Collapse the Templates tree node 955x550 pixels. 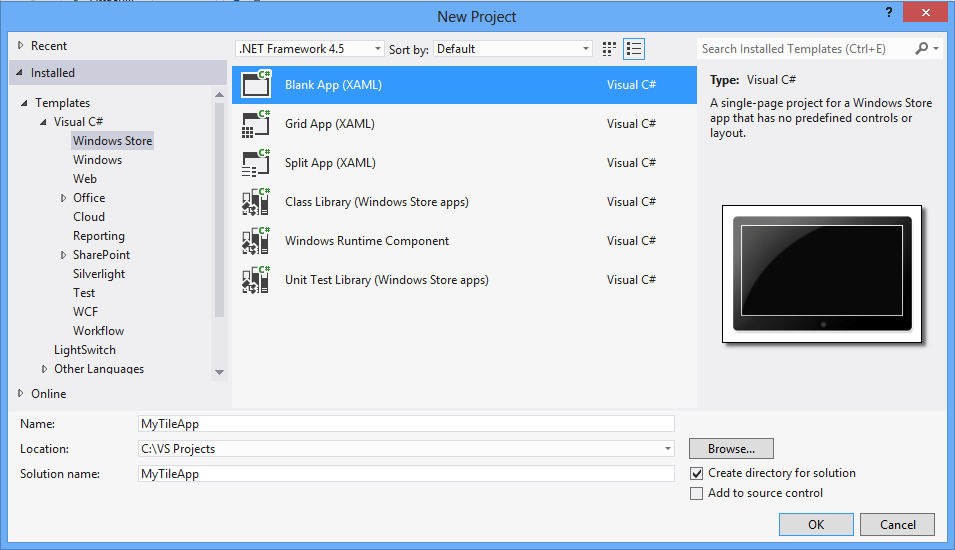coord(24,103)
